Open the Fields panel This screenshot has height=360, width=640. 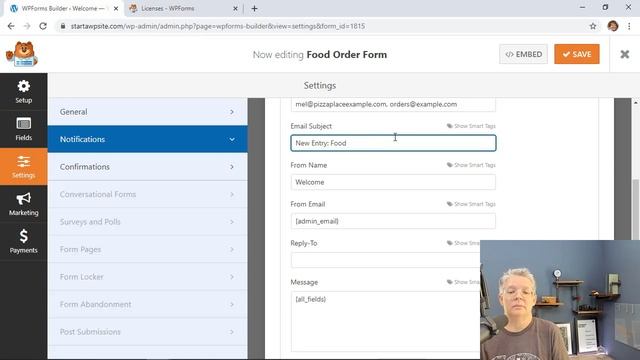pyautogui.click(x=23, y=129)
